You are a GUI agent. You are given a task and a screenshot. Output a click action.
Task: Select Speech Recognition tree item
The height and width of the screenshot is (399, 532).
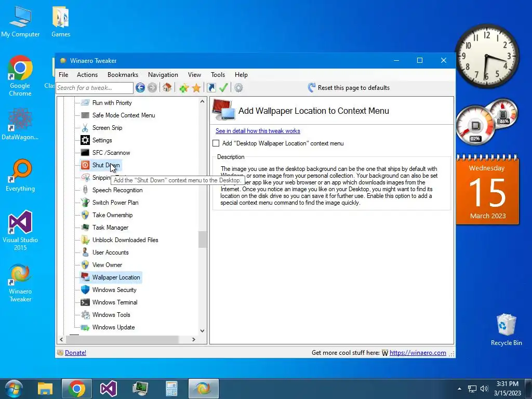[117, 190]
